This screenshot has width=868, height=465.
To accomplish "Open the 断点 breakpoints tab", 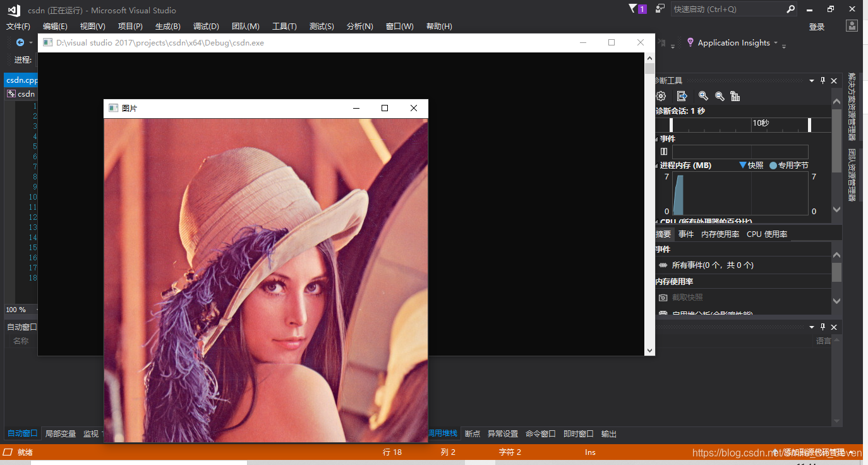I will click(x=473, y=433).
